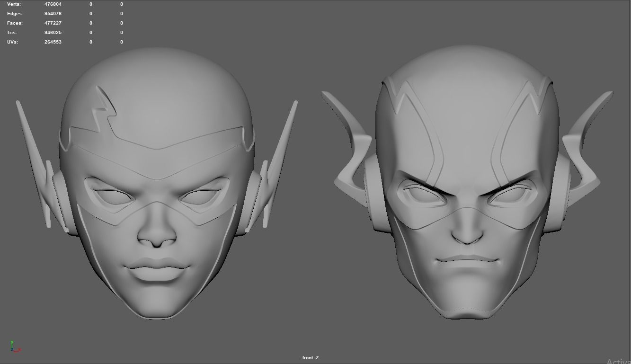Click the 'Verts:' label

click(14, 4)
